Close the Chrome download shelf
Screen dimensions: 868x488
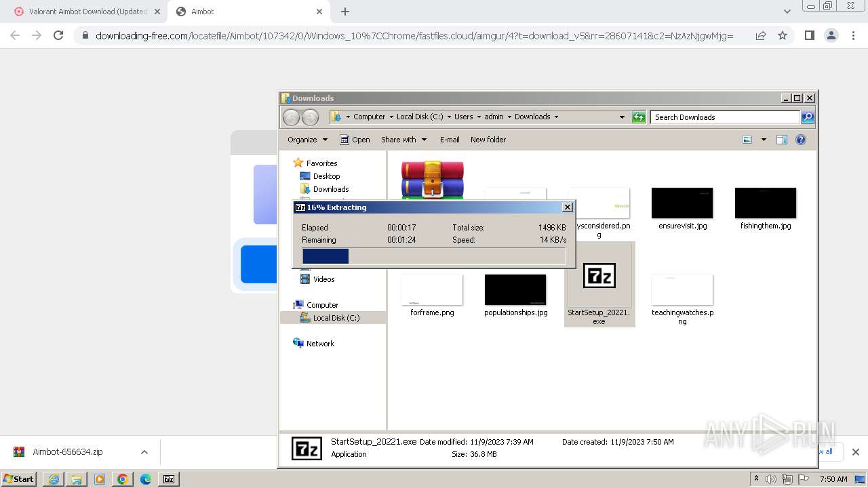(855, 452)
